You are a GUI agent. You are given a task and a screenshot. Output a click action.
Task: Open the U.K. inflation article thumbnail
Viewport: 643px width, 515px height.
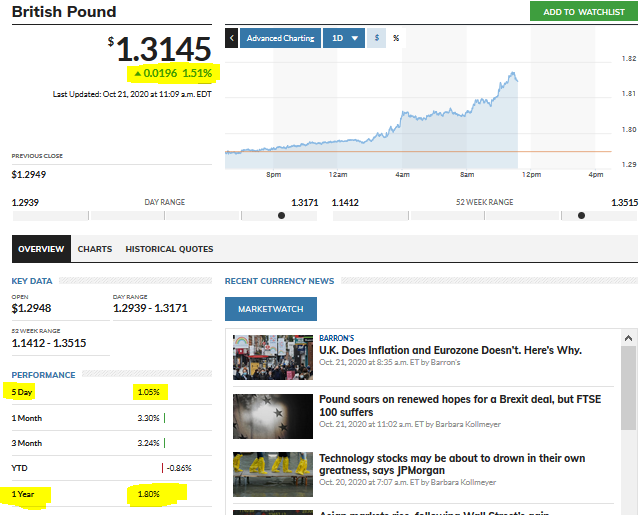[x=273, y=357]
